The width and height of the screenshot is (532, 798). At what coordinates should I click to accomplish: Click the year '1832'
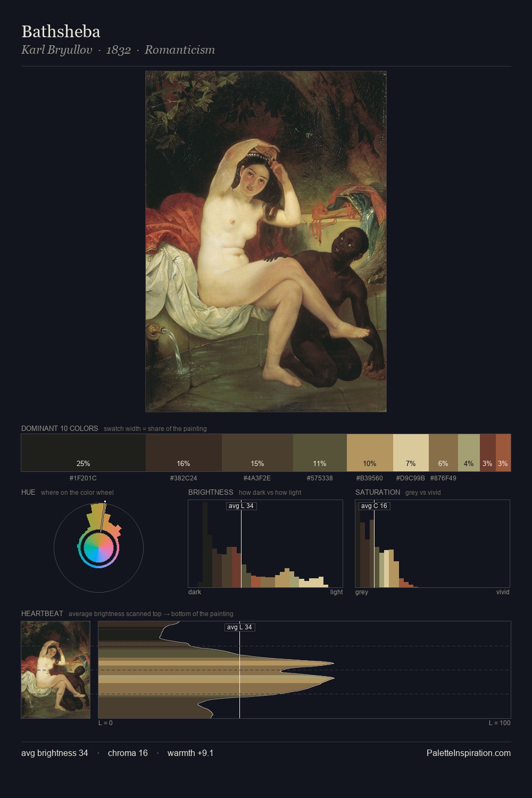click(119, 50)
